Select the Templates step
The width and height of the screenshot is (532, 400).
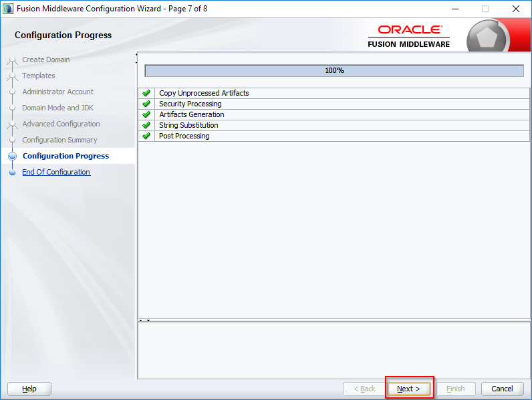39,76
